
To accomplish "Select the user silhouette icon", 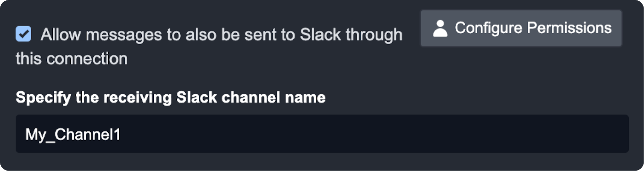I will tap(440, 28).
